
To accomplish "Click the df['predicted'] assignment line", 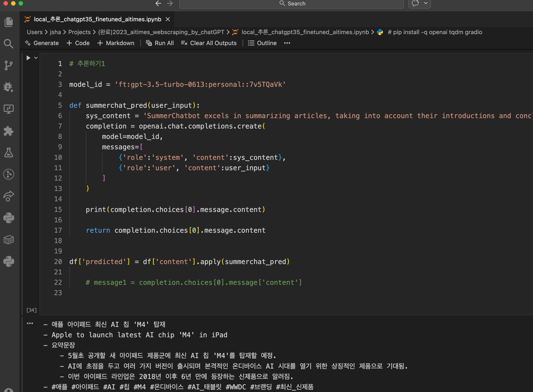I will 179,262.
